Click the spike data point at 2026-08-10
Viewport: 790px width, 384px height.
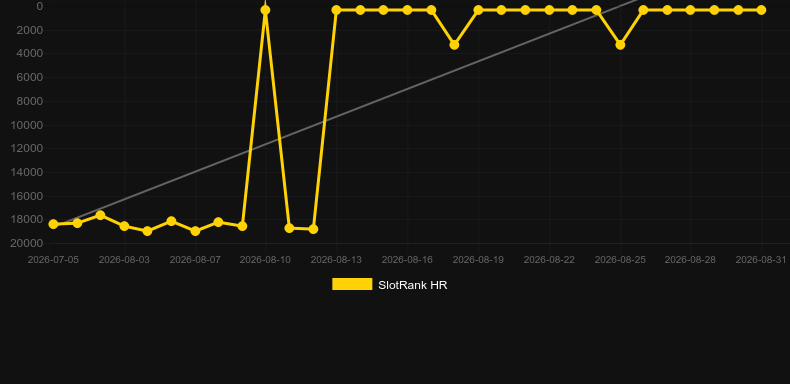[265, 10]
